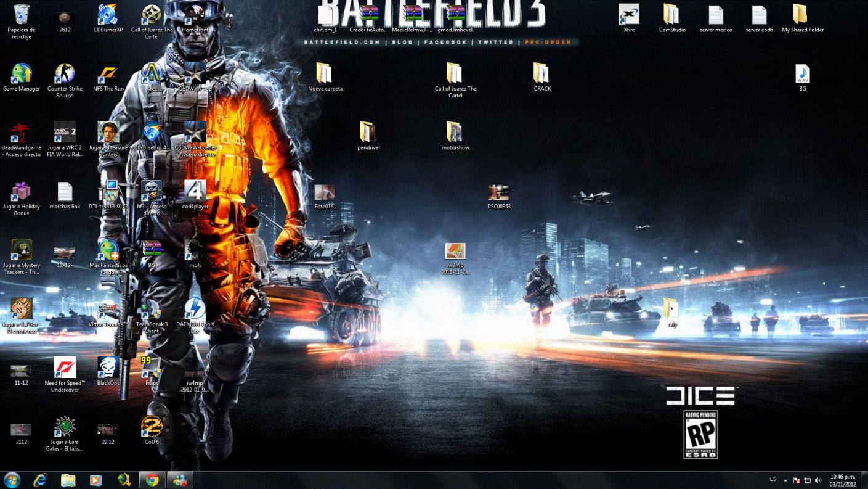
Task: Select Más Fantásticos Juegos shortcut
Action: (x=108, y=250)
